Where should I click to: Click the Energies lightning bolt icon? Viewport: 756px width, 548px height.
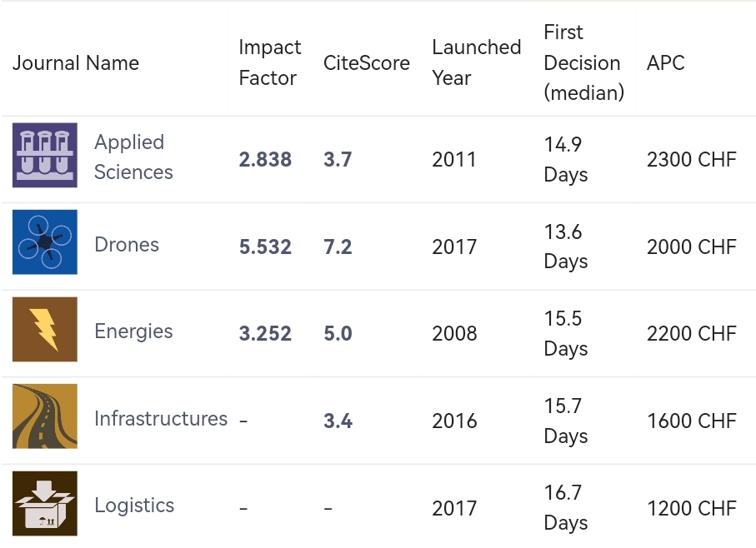pyautogui.click(x=45, y=330)
